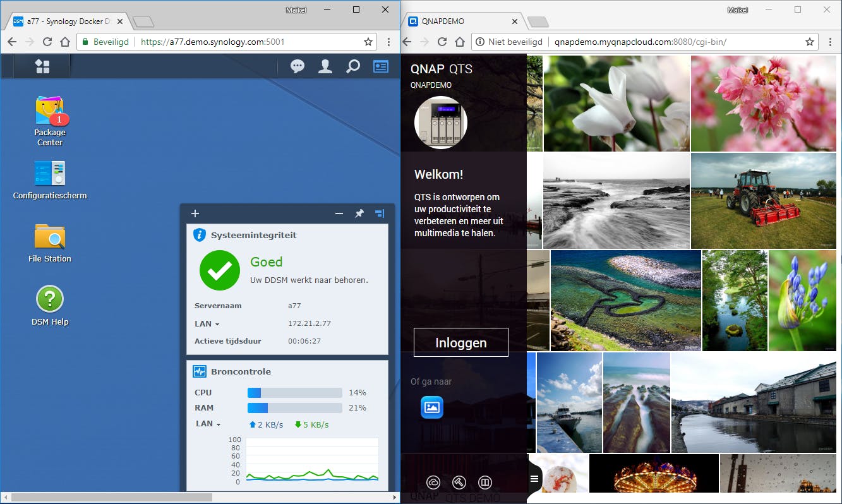Reload the QNAPDEMO page
Viewport: 842px width, 504px height.
point(442,42)
